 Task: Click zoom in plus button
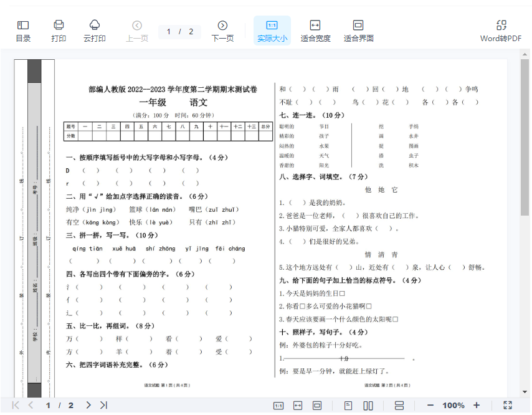[477, 406]
